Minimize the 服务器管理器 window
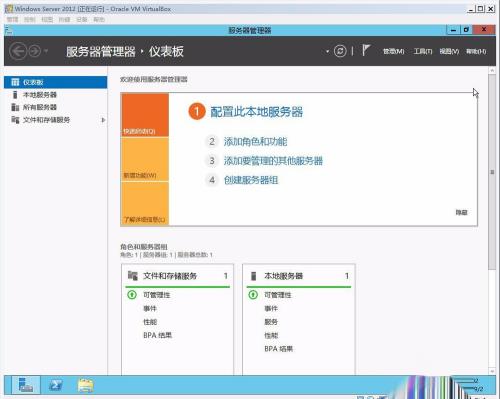The height and width of the screenshot is (399, 500). (x=453, y=30)
